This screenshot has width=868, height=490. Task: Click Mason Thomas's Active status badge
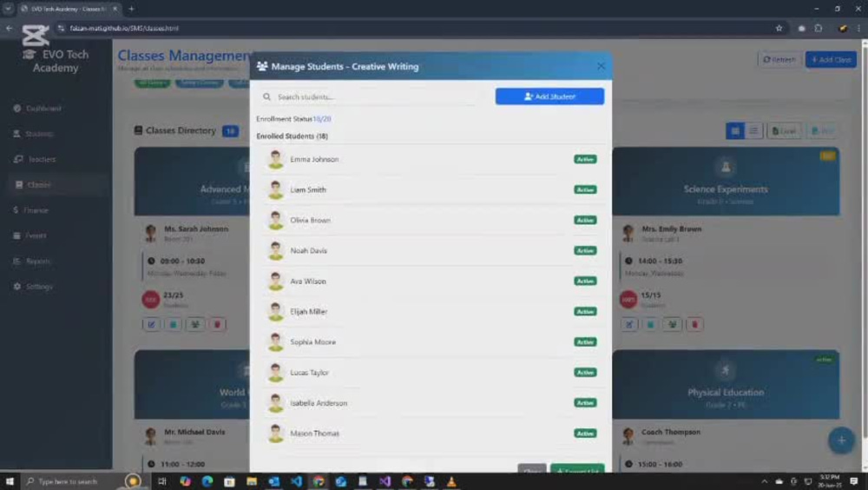click(585, 434)
